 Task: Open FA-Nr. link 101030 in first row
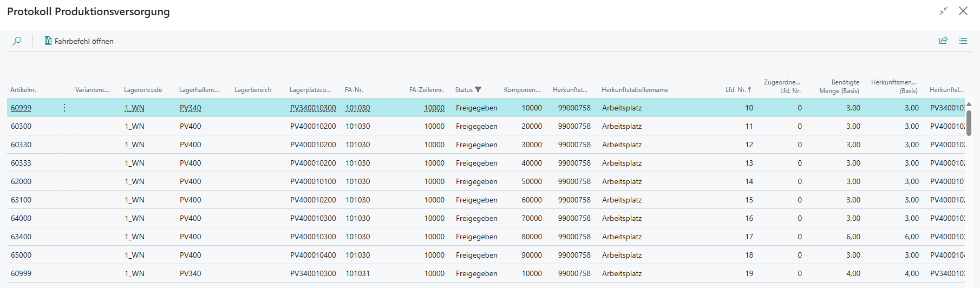(357, 108)
